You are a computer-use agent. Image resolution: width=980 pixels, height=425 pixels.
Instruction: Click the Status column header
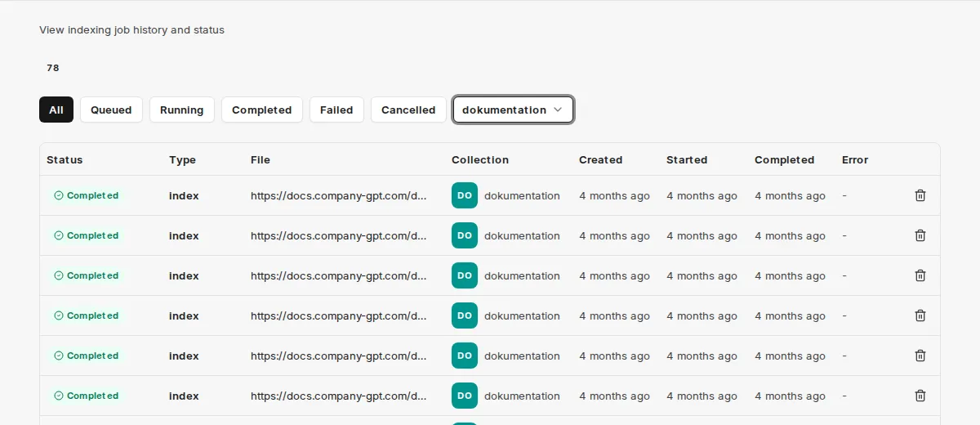coord(65,159)
